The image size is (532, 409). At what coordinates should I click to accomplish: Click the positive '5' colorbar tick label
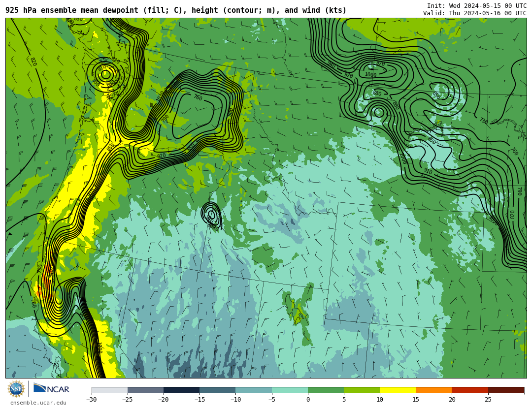[x=344, y=400]
